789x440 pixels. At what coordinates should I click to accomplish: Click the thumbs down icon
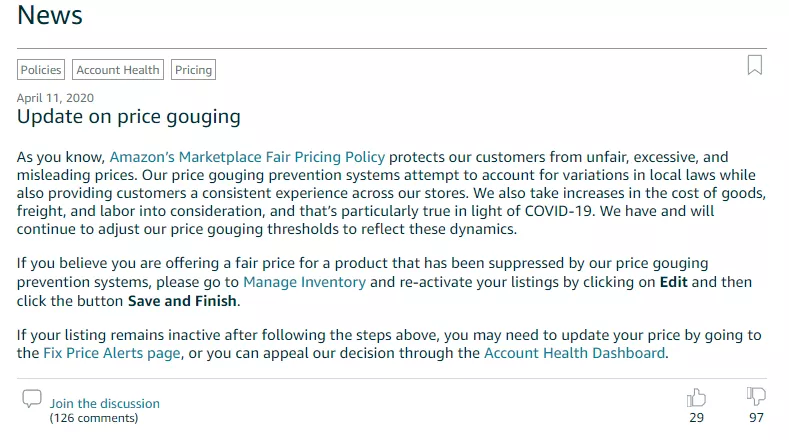click(756, 397)
